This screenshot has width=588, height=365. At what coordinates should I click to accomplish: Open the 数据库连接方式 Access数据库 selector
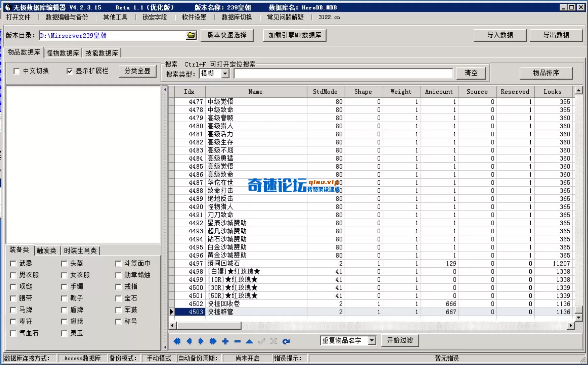pyautogui.click(x=82, y=358)
